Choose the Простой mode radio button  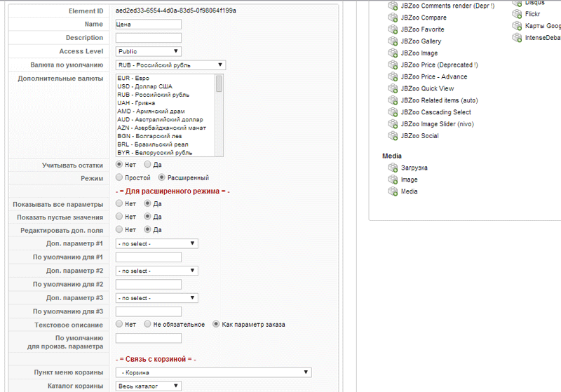point(119,177)
